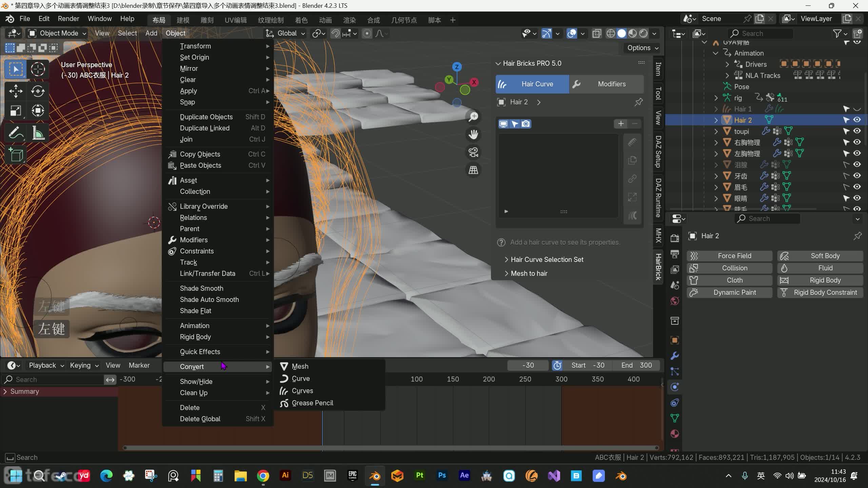Choose Curves in the Convert submenu

pyautogui.click(x=329, y=391)
